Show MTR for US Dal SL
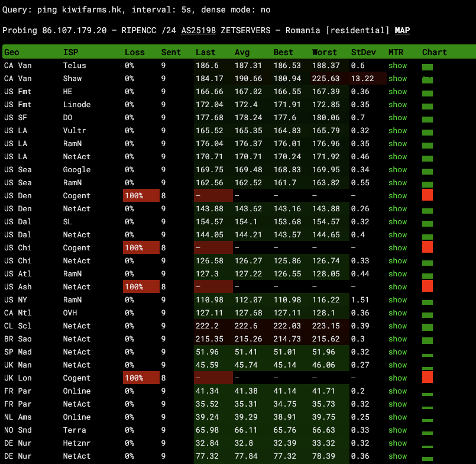Screen dimensions: 476x464 tap(398, 222)
